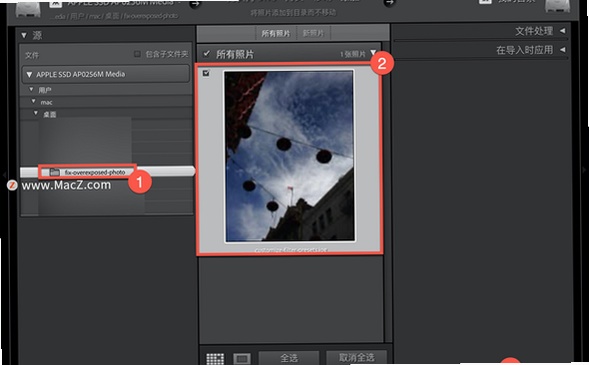
Task: Switch to the 所有照片 tab
Action: (x=276, y=33)
